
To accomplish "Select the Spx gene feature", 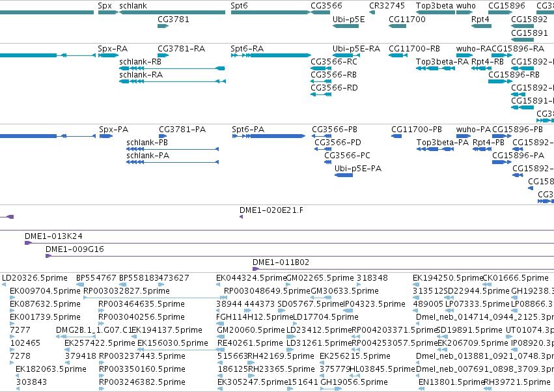I will (108, 12).
